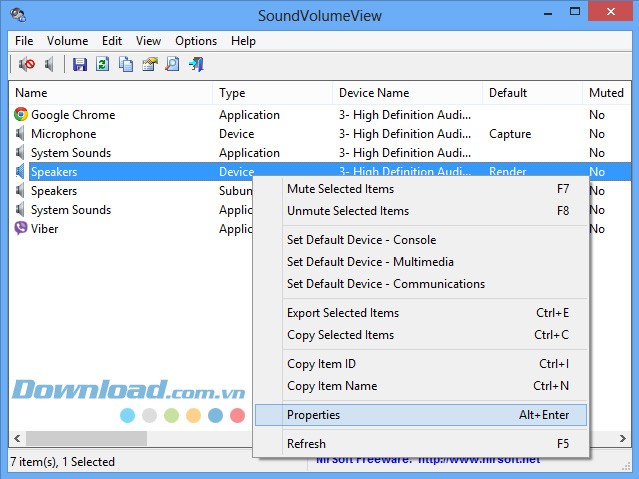Click the Unmute speaker toolbar icon
639x479 pixels.
[50, 65]
